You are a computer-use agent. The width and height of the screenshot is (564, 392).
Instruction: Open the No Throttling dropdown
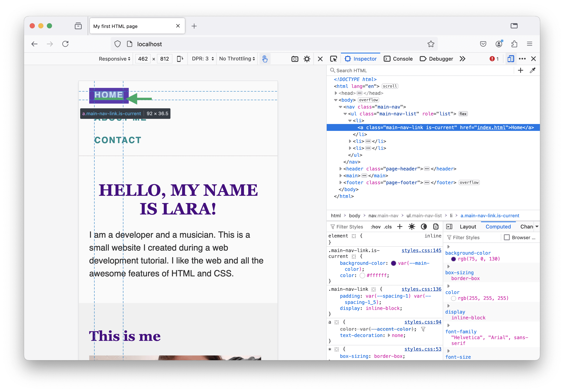[x=237, y=59]
